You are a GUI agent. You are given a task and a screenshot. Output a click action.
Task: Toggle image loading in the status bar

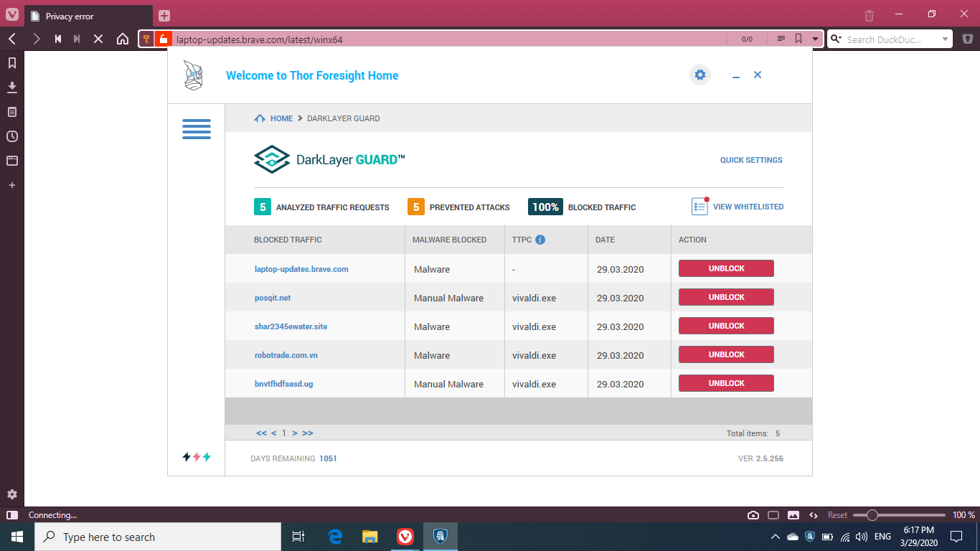click(793, 515)
